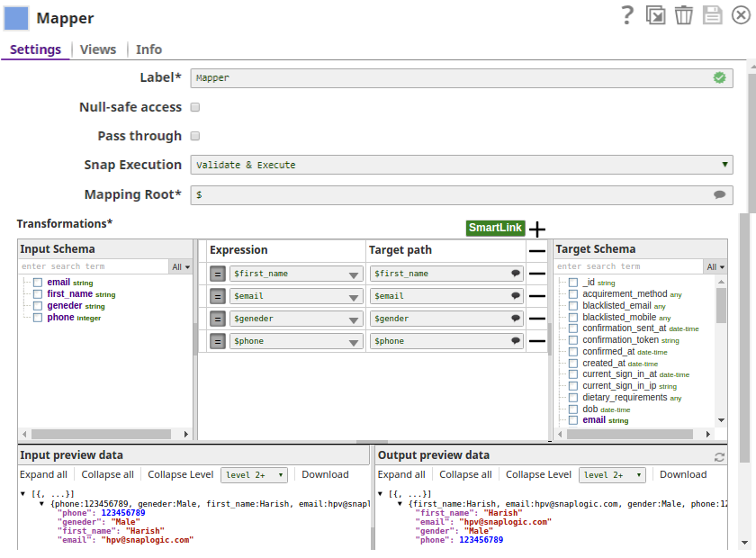Remove the $geneder mapping row
Image resolution: width=756 pixels, height=558 pixels.
(x=536, y=319)
